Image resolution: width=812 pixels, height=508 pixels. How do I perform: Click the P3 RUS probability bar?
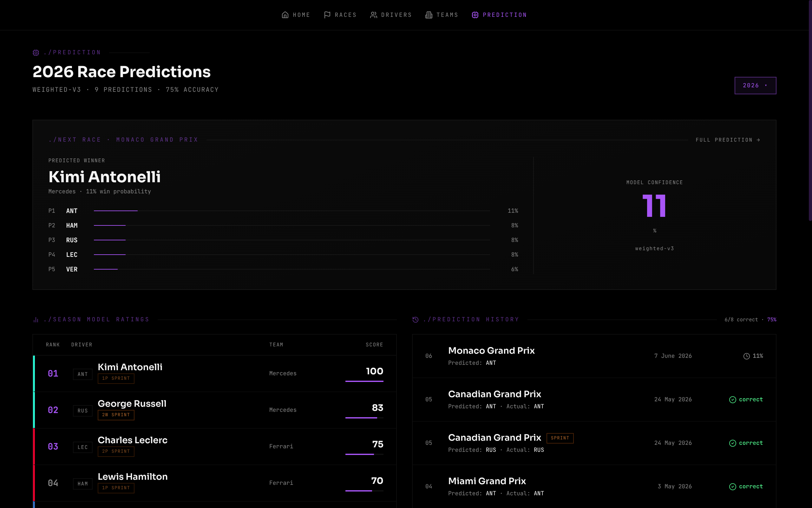[x=291, y=240]
